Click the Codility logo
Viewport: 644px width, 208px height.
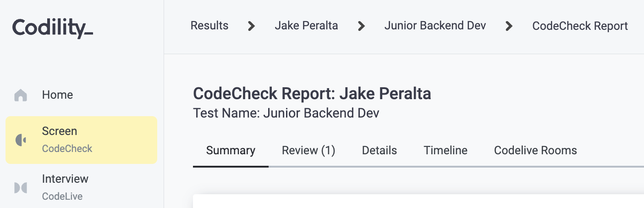(53, 28)
